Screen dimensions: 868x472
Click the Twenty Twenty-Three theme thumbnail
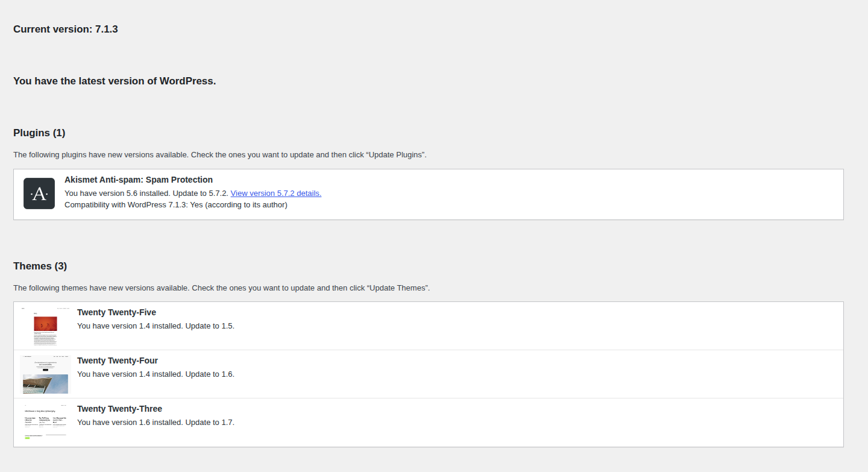(x=46, y=423)
